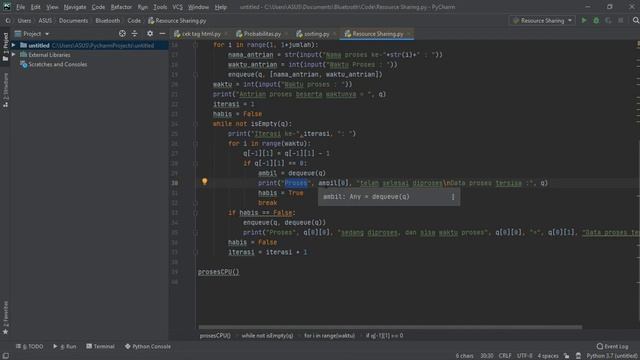
Task: Select Scratches and Consoles item
Action: [x=53, y=64]
